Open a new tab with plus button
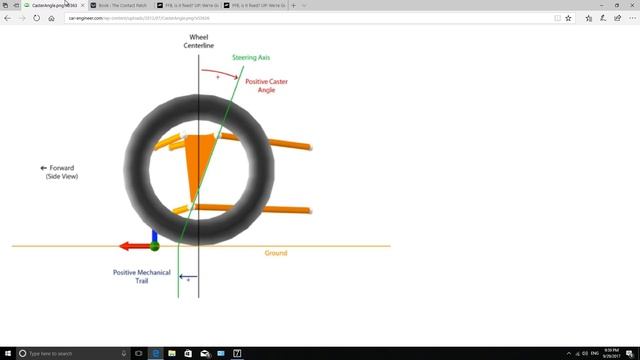 click(293, 5)
